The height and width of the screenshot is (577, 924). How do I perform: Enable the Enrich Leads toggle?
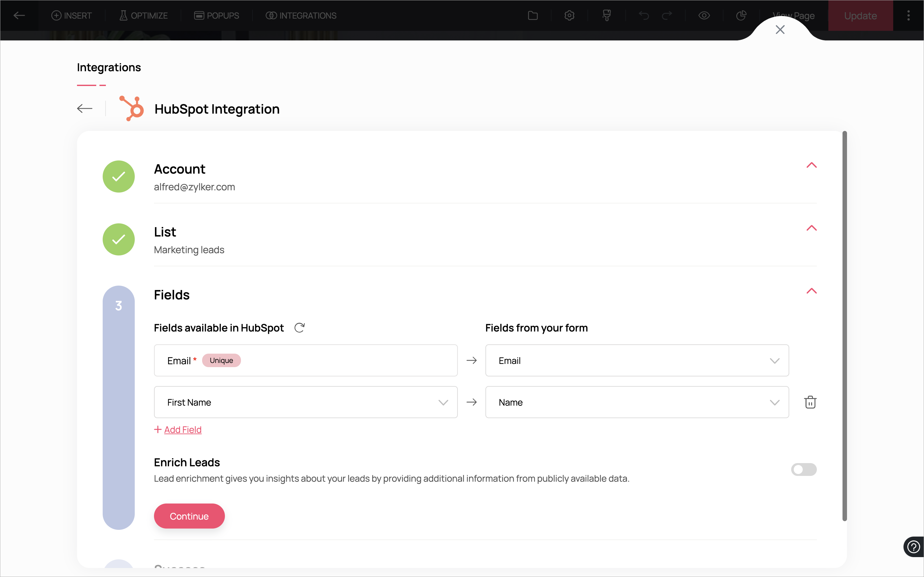pos(803,469)
